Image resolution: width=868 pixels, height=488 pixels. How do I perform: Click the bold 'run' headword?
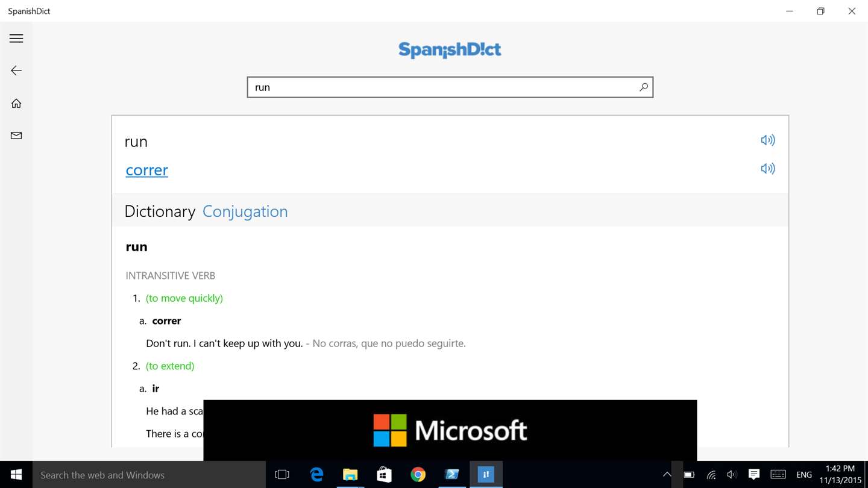coord(136,247)
